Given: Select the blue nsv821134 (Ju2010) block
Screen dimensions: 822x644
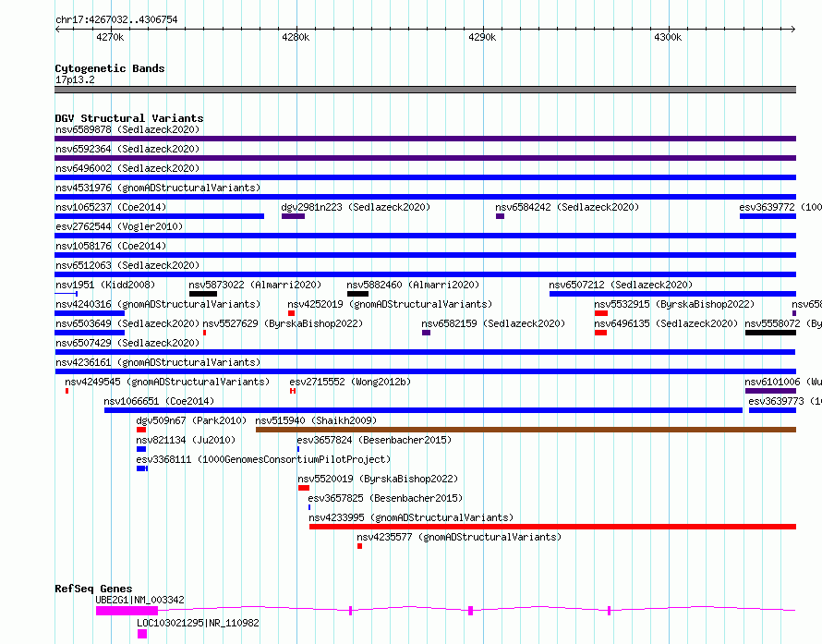Looking at the screenshot, I should (x=141, y=449).
